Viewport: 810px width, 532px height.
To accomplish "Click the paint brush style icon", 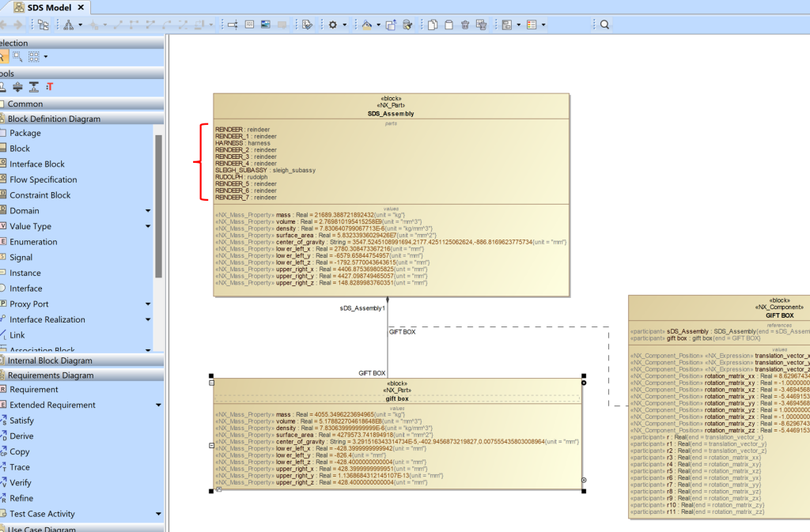I will point(407,25).
